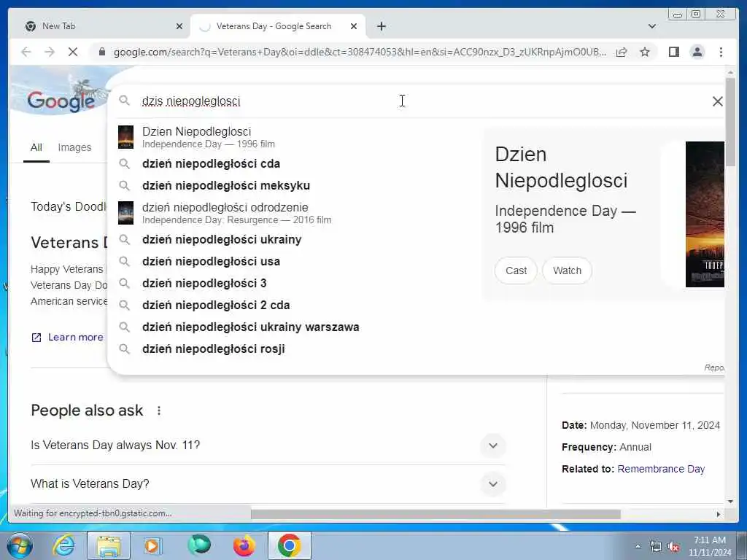Stop loading the page
Image resolution: width=747 pixels, height=560 pixels.
coord(73,52)
